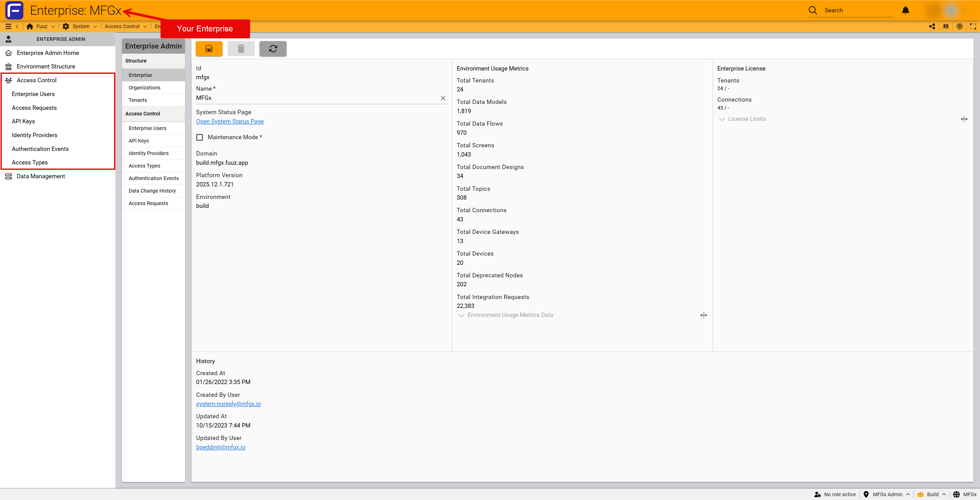Click the bpeddinti@mfgx.io user link
980x500 pixels.
coord(221,447)
